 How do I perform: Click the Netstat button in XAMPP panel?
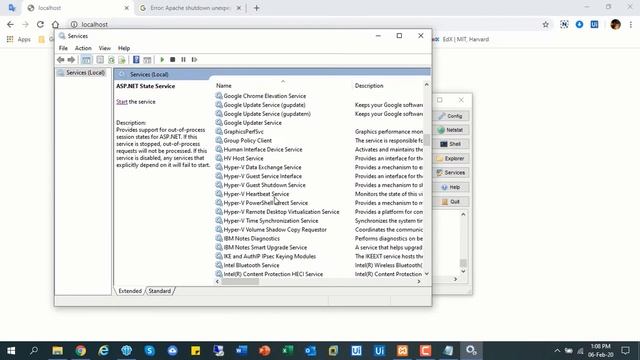pyautogui.click(x=451, y=130)
